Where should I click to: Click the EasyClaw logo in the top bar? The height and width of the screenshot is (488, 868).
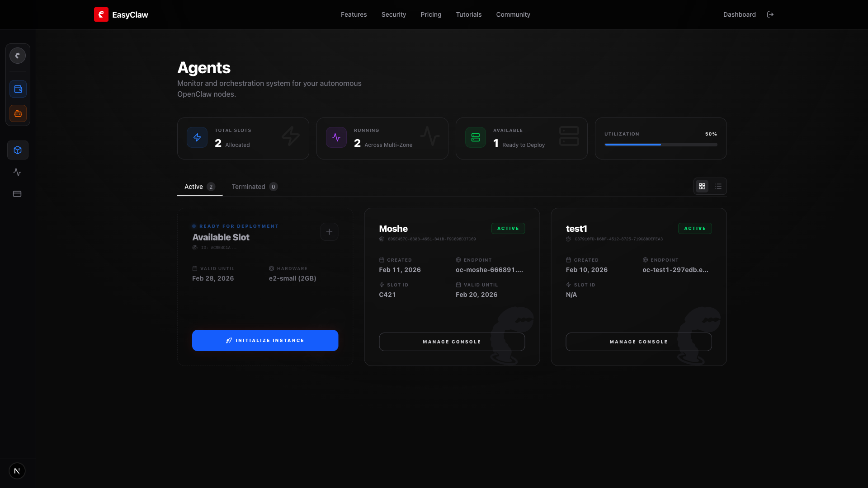tap(121, 14)
